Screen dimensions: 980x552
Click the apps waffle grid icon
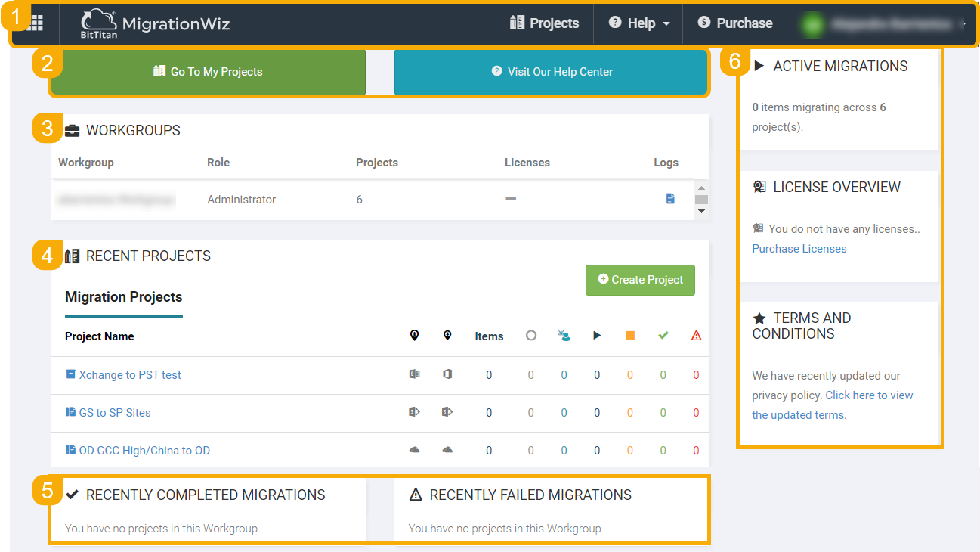coord(33,23)
